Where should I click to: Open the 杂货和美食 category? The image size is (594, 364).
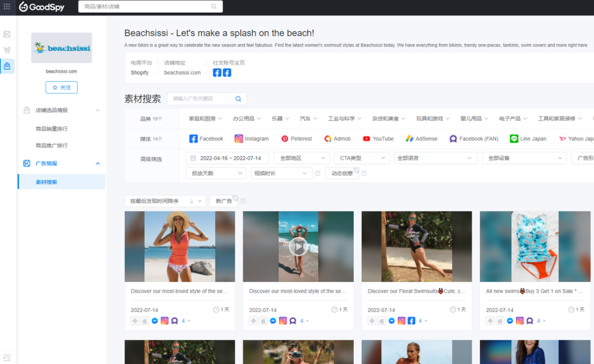click(389, 119)
